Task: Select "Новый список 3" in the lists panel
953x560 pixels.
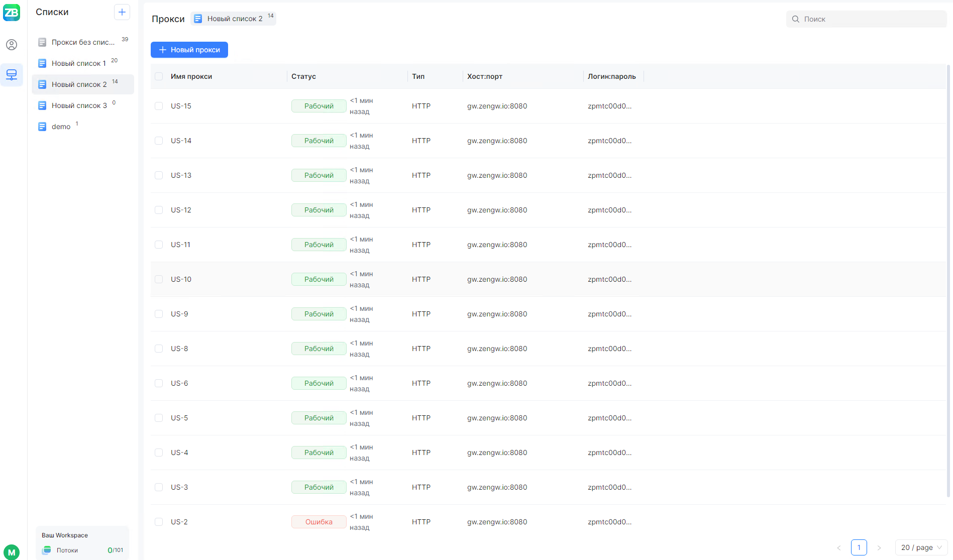Action: click(x=78, y=105)
